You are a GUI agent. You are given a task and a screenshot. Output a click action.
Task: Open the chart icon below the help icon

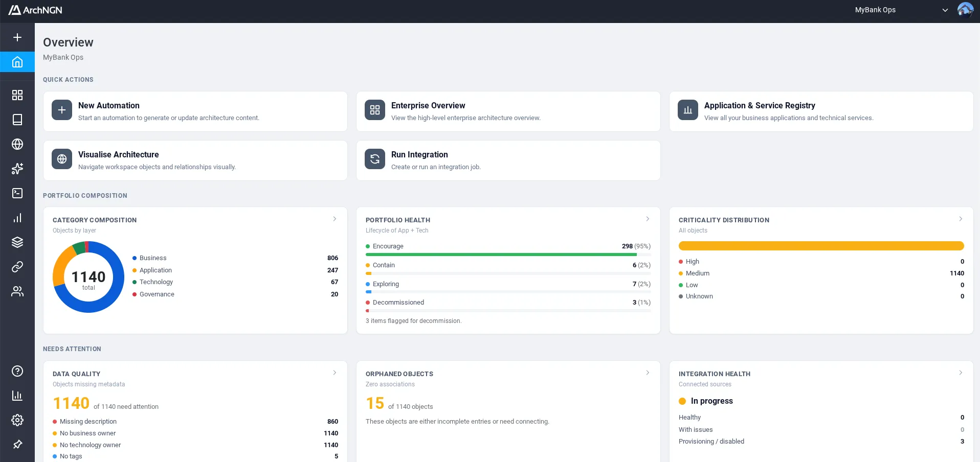coord(17,396)
